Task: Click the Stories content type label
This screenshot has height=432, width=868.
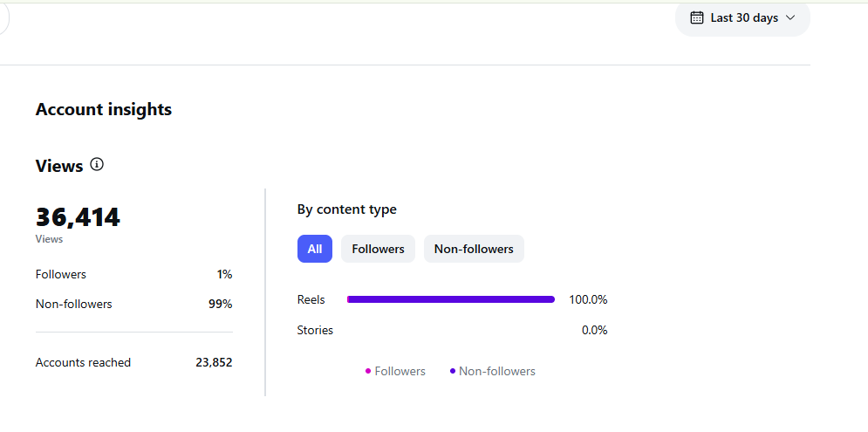Action: point(315,330)
